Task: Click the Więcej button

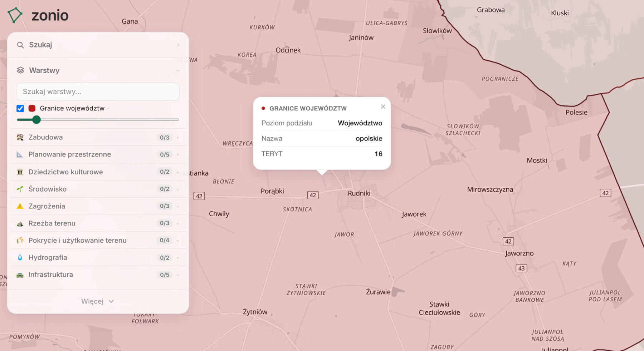Action: 97,301
